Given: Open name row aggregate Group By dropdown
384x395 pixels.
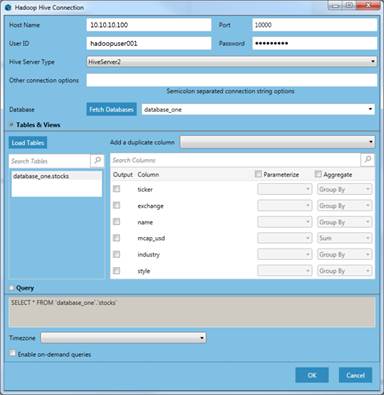Looking at the screenshot, I should point(344,222).
